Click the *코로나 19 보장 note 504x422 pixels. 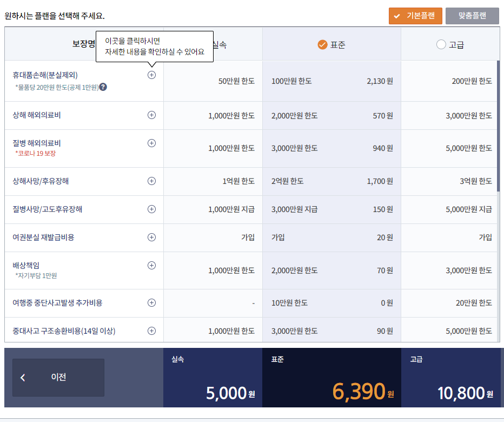click(35, 154)
